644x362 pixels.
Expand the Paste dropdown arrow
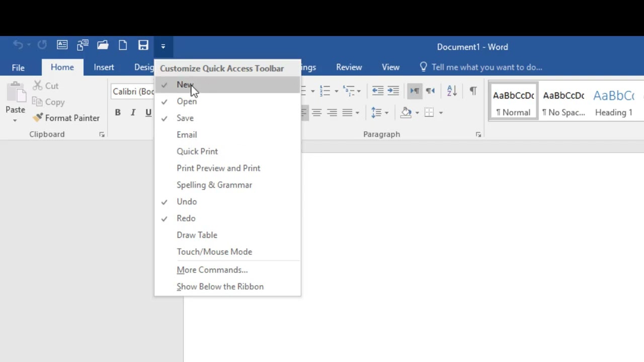[x=15, y=121]
